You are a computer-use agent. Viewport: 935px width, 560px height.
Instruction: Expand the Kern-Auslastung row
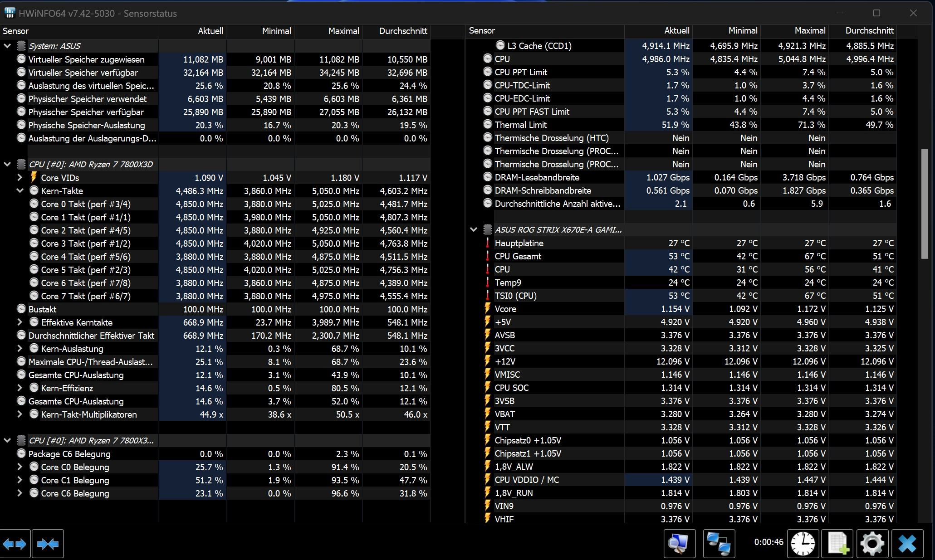coord(20,348)
